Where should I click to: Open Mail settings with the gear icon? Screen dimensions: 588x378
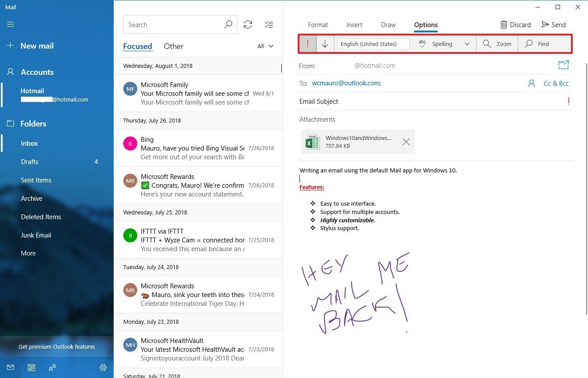(x=103, y=367)
